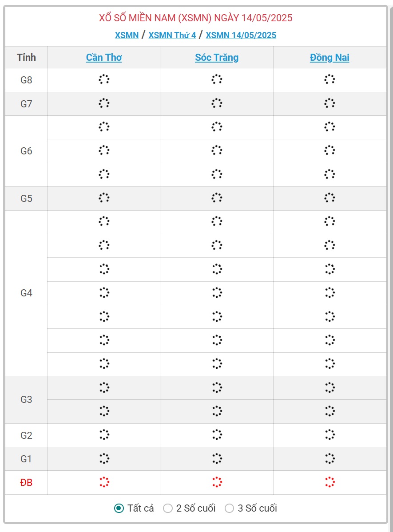Open the Đồng Nai province link
This screenshot has height=532, width=393.
pyautogui.click(x=329, y=57)
